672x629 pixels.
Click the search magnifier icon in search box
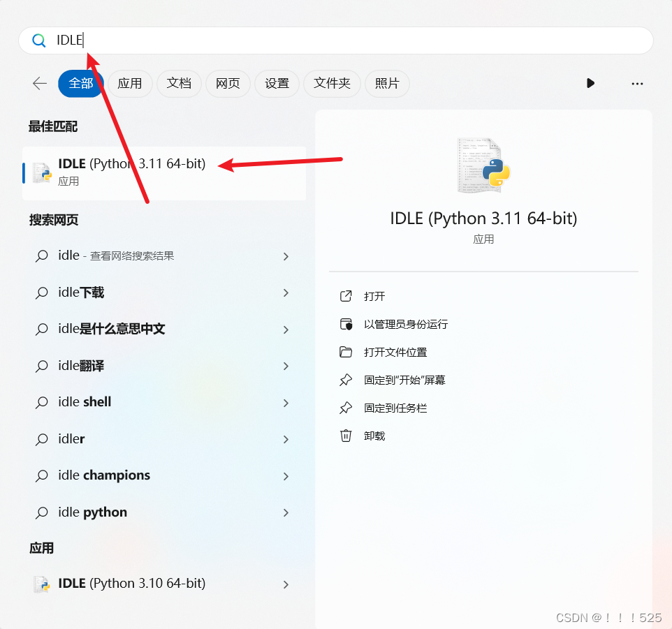38,40
